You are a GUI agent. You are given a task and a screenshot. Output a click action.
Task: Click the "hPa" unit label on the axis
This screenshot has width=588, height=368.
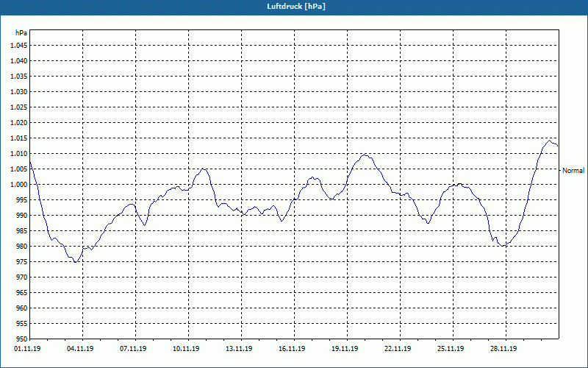[x=21, y=33]
